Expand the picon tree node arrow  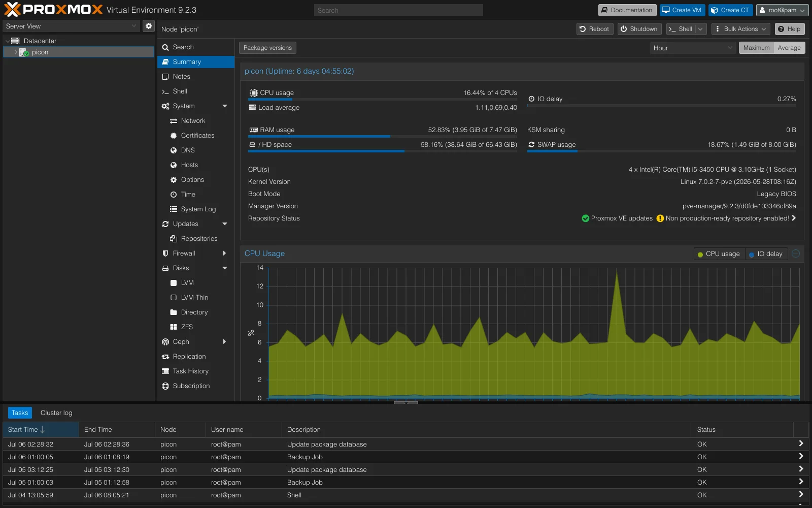click(x=16, y=52)
